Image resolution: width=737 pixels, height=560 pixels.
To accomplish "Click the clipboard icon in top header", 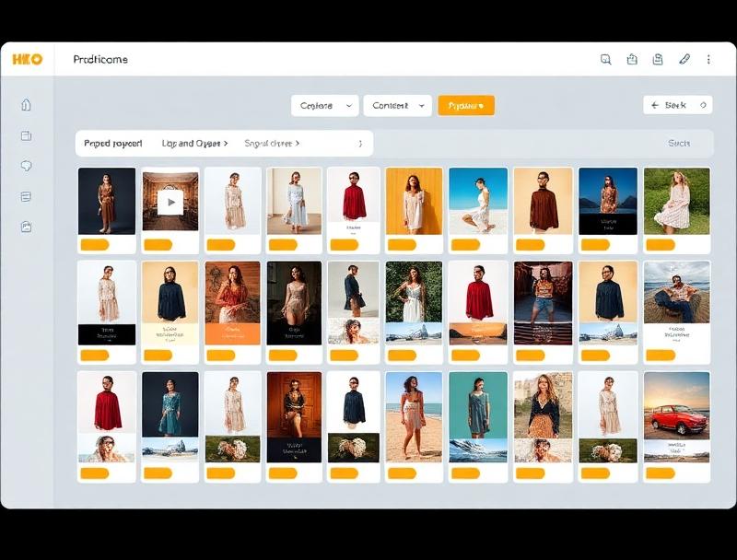I will [x=658, y=59].
